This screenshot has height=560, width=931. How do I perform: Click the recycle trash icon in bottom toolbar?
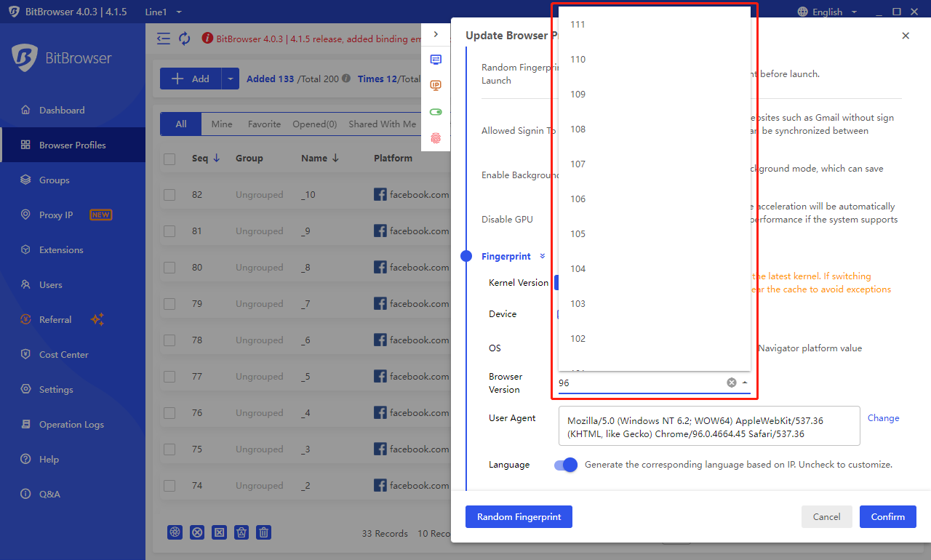pos(241,532)
